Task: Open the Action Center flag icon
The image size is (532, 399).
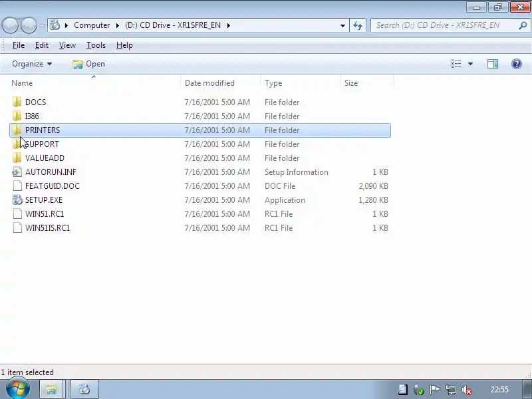Action: click(435, 390)
